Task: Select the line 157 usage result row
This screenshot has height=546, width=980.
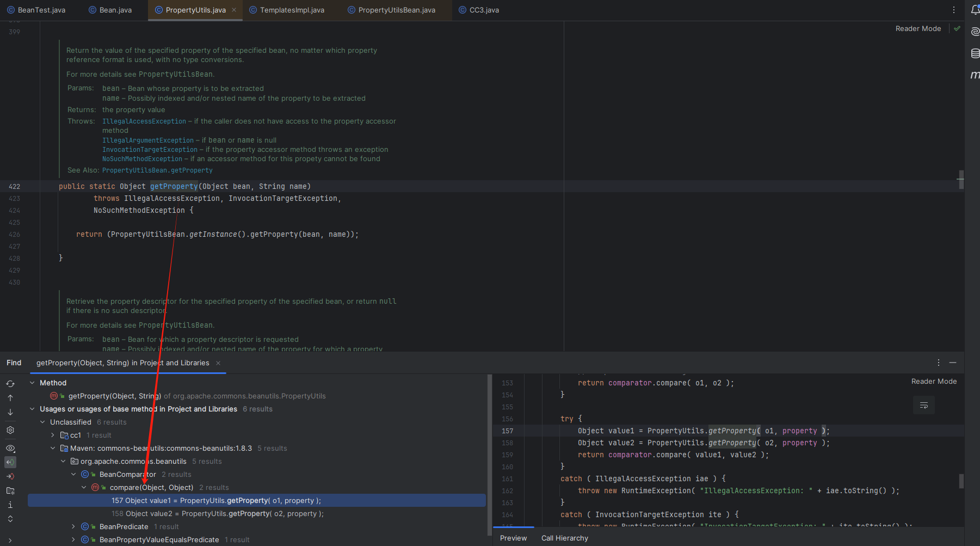Action: pyautogui.click(x=257, y=501)
